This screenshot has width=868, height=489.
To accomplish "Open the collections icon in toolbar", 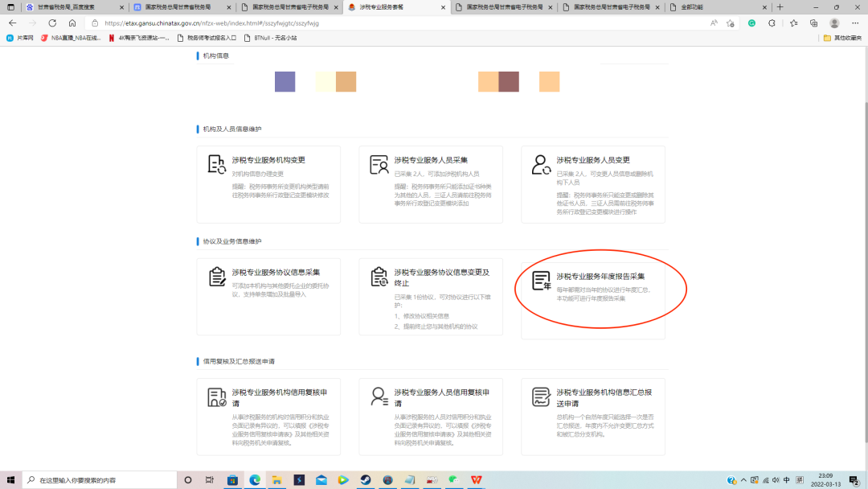I will (x=813, y=23).
